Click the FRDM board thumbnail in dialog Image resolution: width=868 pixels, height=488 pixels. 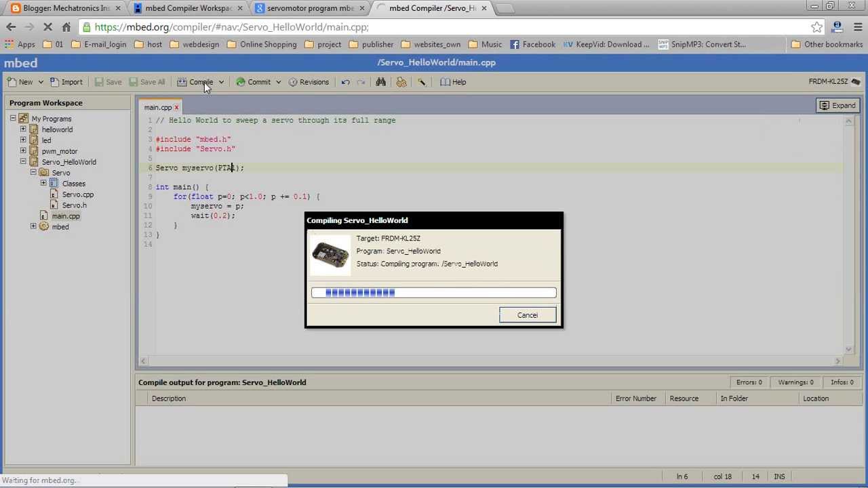pos(330,254)
